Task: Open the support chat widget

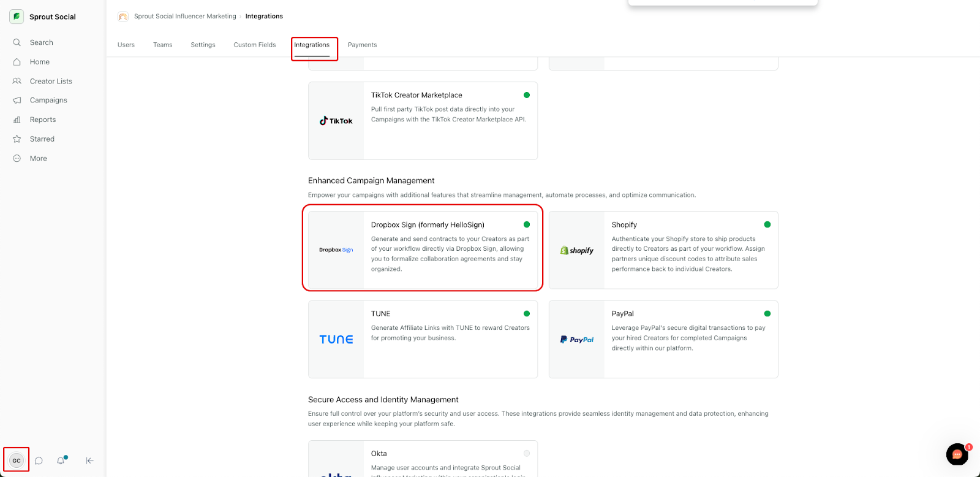Action: pos(957,454)
